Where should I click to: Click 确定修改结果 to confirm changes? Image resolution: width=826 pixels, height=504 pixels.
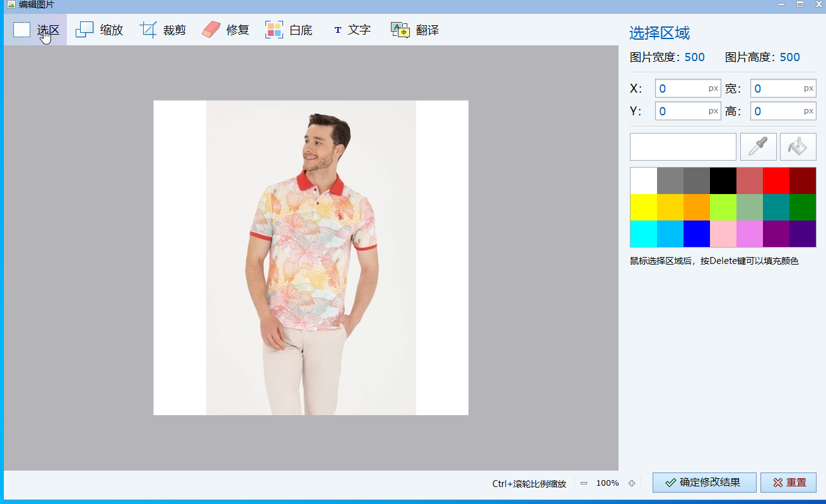tap(704, 483)
